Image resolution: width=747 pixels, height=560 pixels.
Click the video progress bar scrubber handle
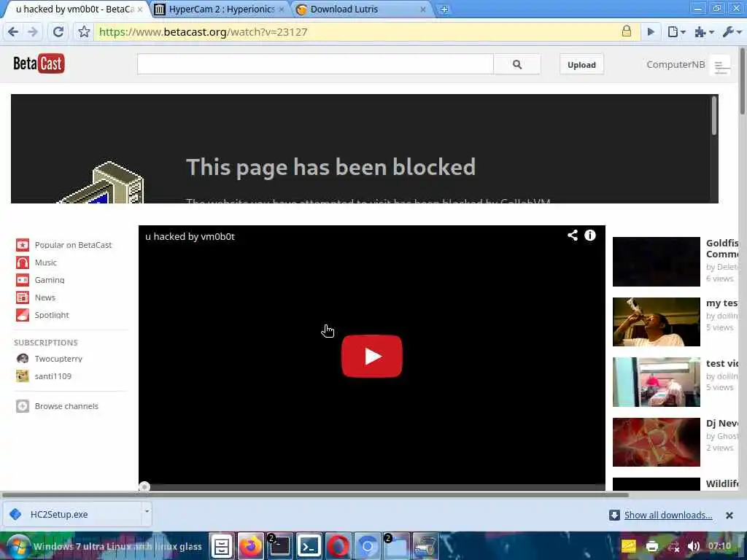click(144, 486)
